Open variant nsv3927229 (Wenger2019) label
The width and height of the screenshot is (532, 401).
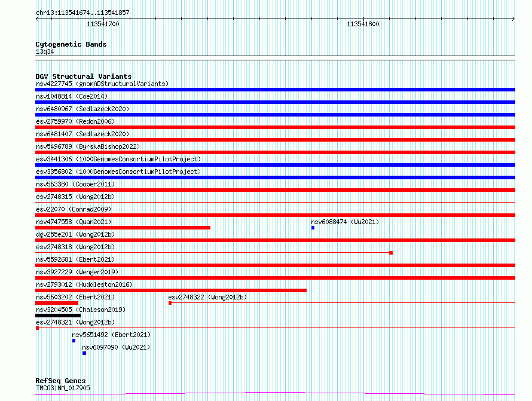[x=77, y=272]
